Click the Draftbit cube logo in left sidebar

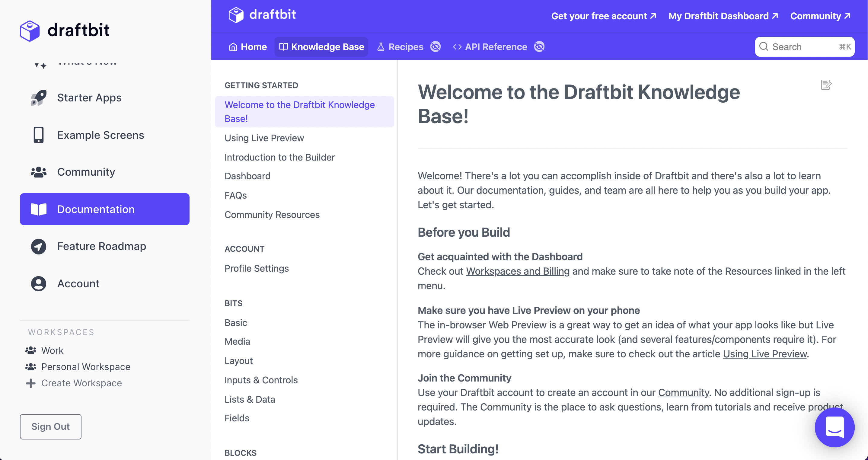click(30, 31)
